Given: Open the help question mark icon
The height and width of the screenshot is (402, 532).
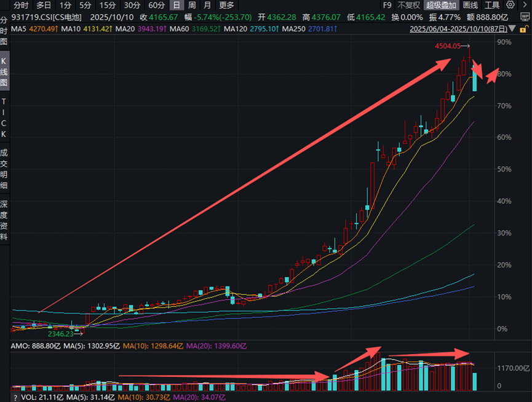Looking at the screenshot, I should click(15, 397).
